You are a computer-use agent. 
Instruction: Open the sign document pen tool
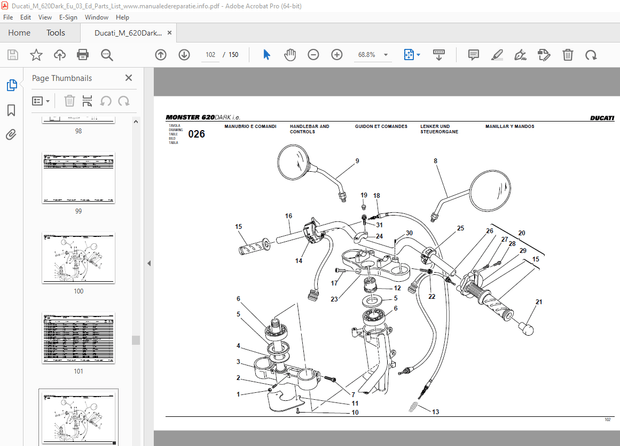click(520, 55)
